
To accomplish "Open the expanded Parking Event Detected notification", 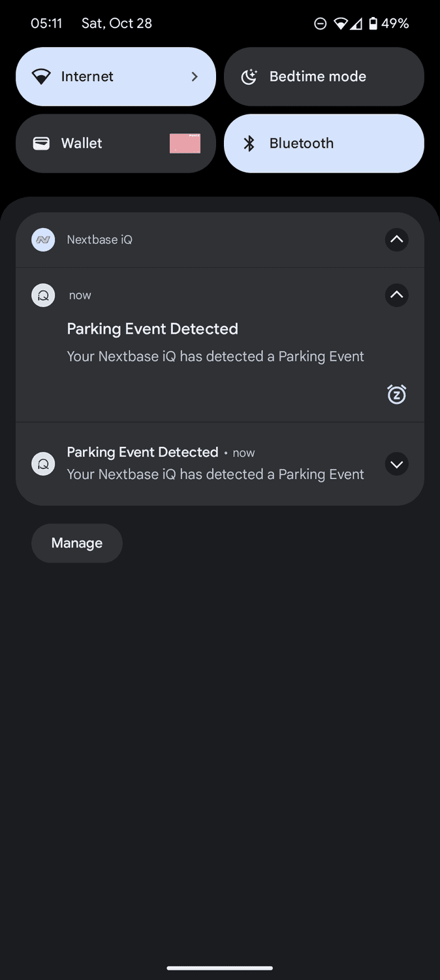I will pyautogui.click(x=215, y=343).
